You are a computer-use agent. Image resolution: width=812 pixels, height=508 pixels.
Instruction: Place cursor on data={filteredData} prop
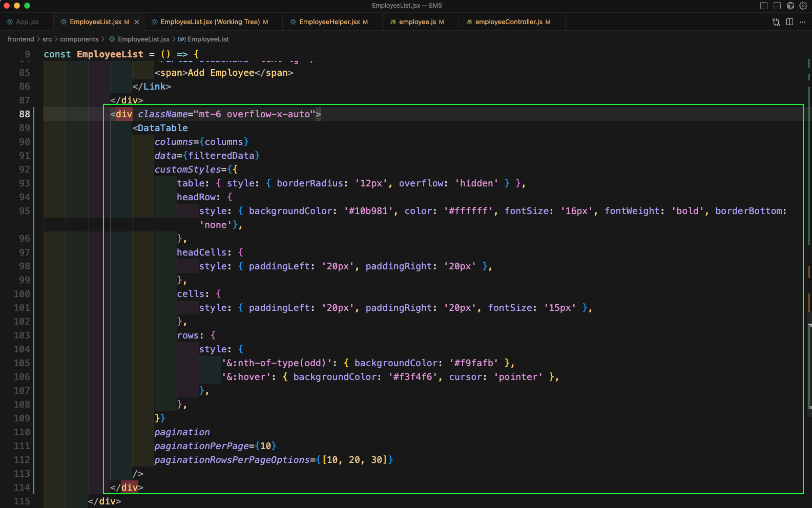tap(207, 156)
